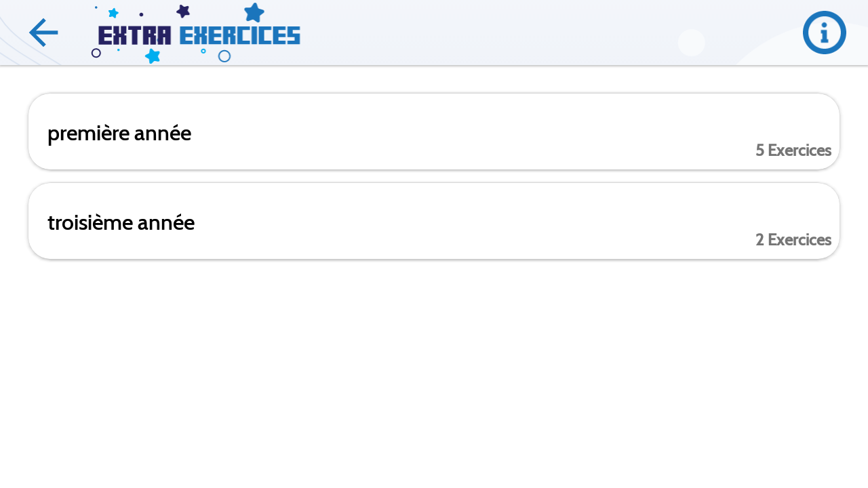Screen dimensions: 868x488
Task: Select the "troisième année" title text
Action: point(121,223)
